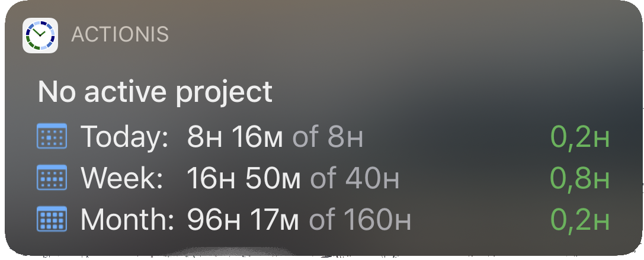
Task: Select the No active project heading
Action: (155, 92)
